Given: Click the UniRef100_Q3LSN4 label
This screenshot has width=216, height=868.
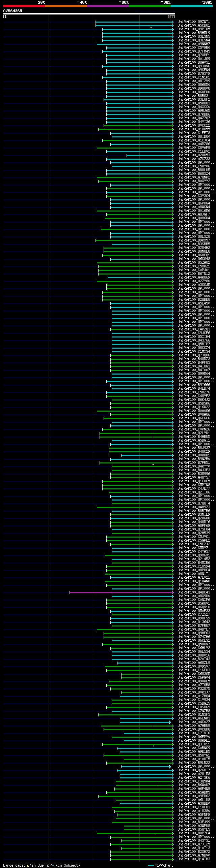Looking at the screenshot, I should point(194,40).
